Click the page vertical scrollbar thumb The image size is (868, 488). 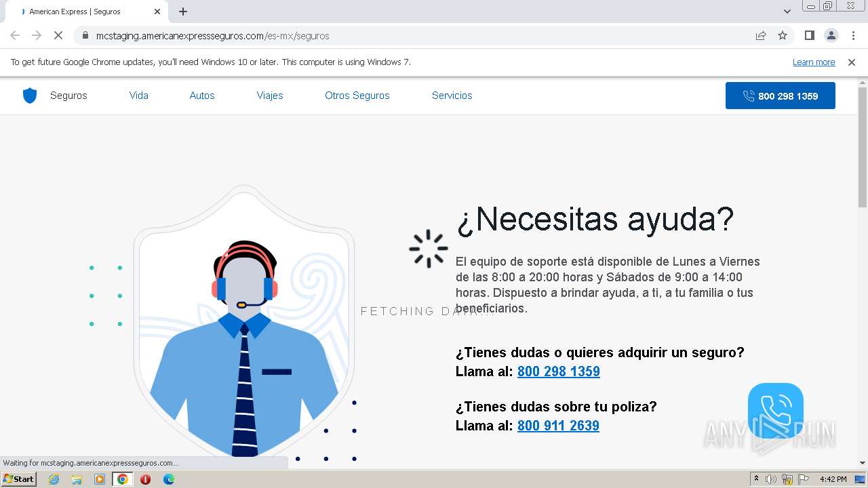[863, 146]
